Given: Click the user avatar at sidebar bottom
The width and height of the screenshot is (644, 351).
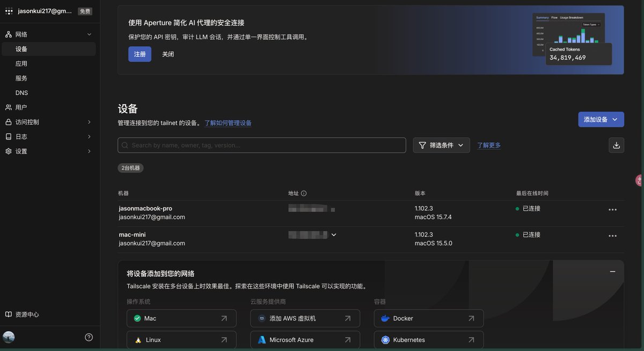Looking at the screenshot, I should point(9,337).
